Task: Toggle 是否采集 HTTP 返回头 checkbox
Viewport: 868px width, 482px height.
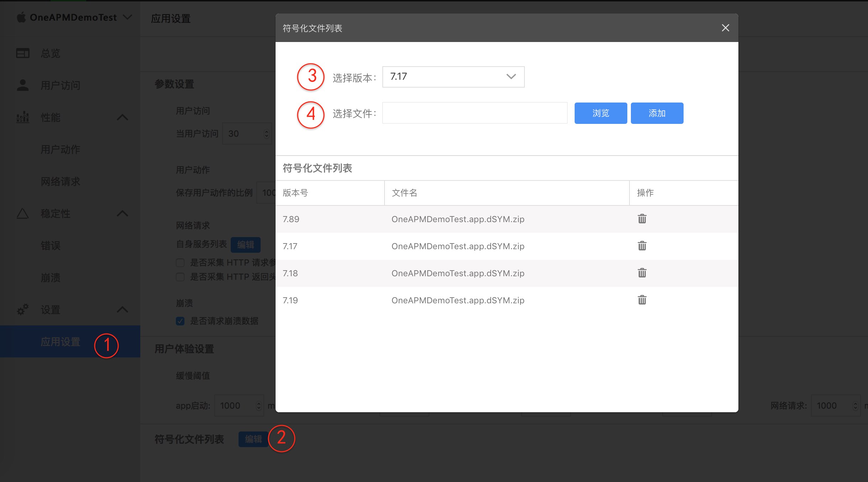Action: click(x=180, y=277)
